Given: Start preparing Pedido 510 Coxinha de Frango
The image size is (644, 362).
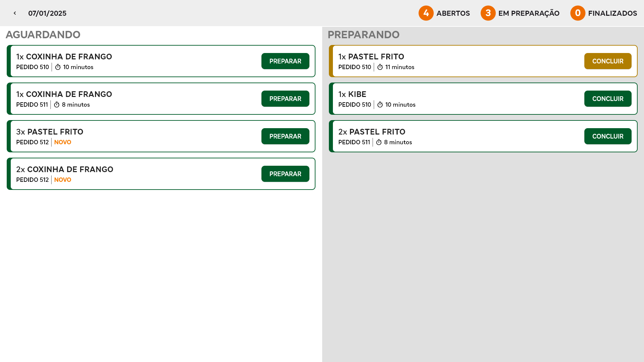Looking at the screenshot, I should [285, 61].
